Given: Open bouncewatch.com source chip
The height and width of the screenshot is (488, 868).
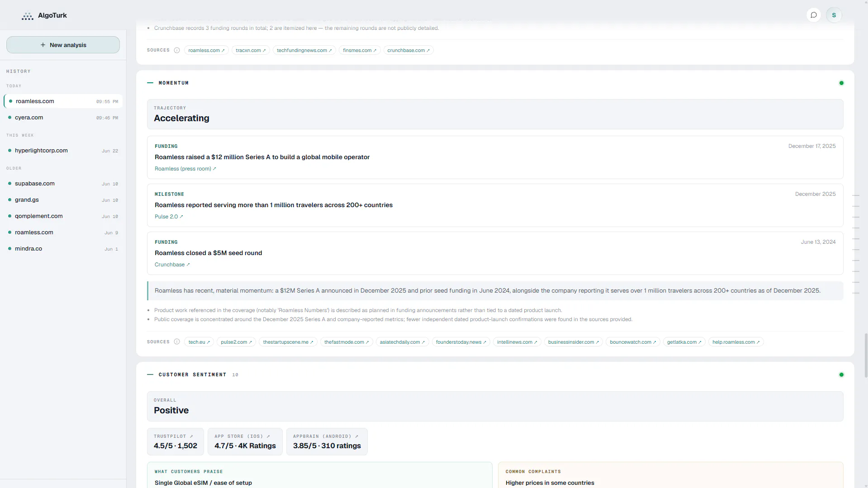Looking at the screenshot, I should click(633, 342).
